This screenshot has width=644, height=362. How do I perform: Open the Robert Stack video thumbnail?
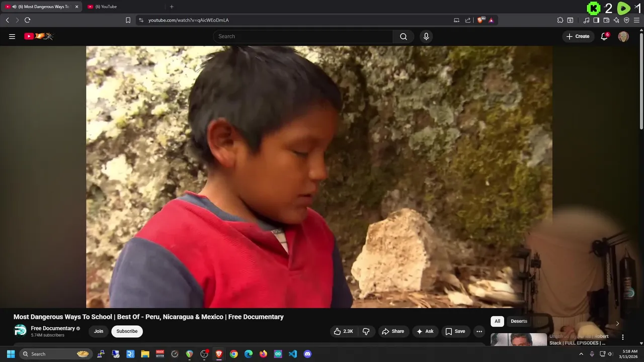click(x=519, y=339)
